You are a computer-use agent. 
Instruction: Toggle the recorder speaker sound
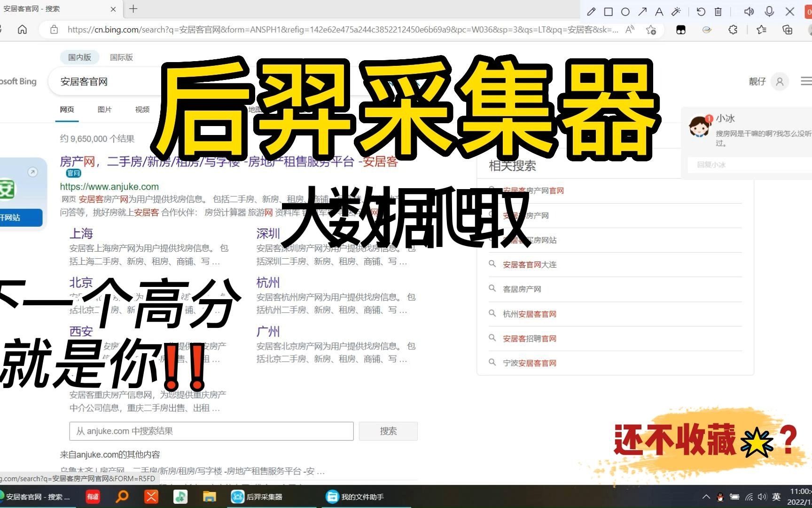[x=749, y=12]
